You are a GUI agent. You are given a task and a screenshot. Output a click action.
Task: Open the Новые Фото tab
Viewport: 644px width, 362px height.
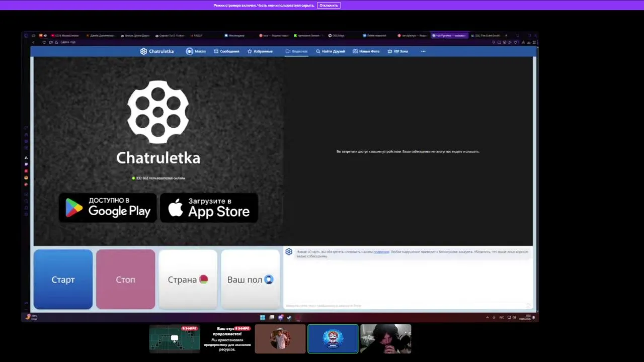point(366,51)
